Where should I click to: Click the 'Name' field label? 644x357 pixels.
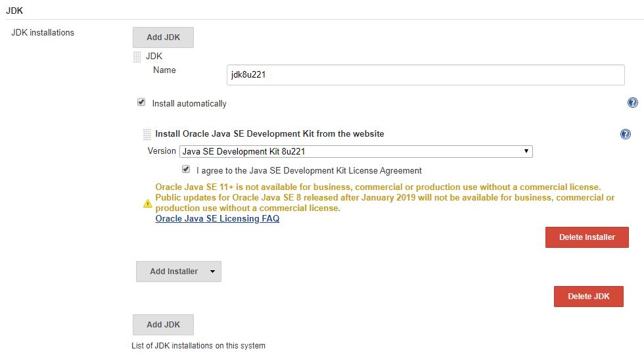164,70
